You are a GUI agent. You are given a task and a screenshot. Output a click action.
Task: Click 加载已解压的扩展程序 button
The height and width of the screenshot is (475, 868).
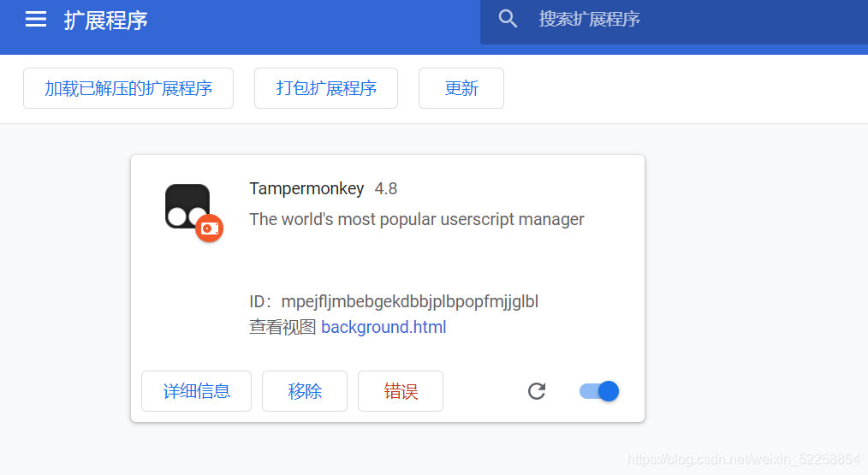click(x=128, y=88)
